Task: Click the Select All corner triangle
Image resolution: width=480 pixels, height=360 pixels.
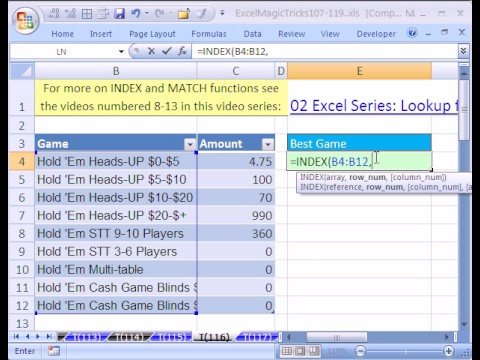Action: 22,71
